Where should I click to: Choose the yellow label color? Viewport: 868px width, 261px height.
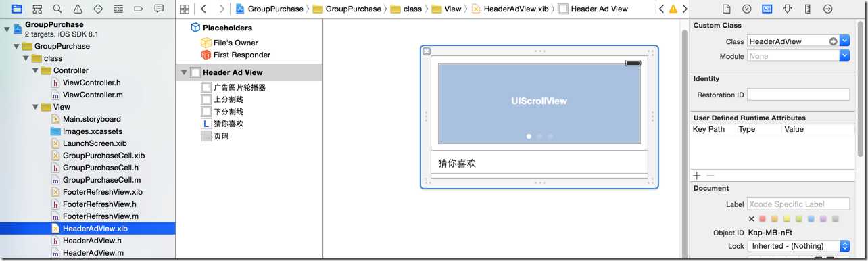788,219
